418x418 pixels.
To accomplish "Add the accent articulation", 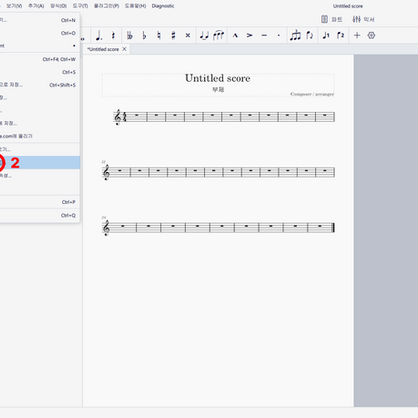I will tap(250, 35).
